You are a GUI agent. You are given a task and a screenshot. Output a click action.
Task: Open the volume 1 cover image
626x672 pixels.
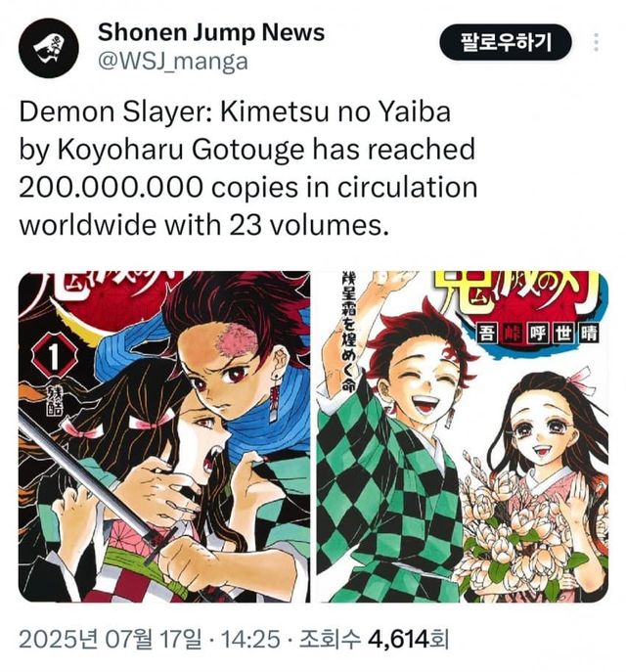click(164, 436)
